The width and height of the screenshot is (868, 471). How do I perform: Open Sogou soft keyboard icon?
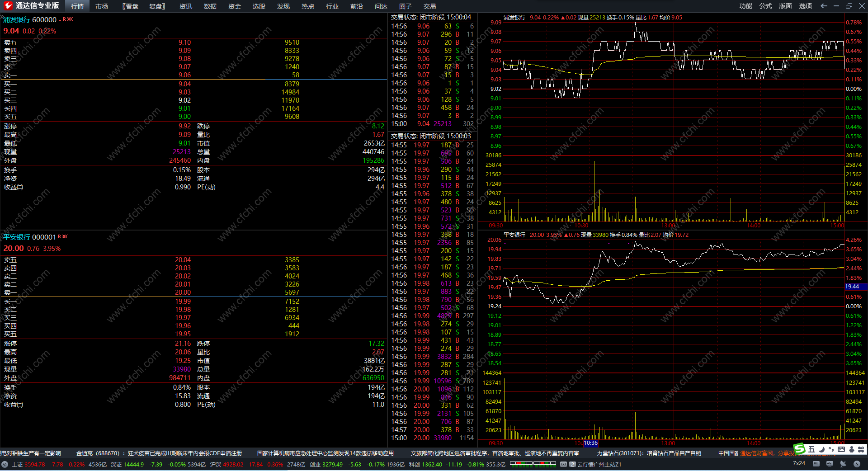tap(841, 449)
